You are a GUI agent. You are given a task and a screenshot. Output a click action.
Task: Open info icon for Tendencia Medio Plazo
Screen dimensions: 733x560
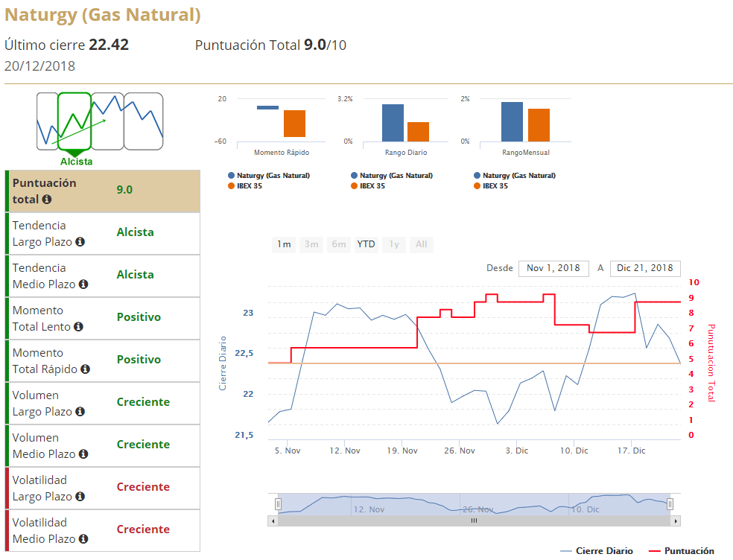[83, 284]
